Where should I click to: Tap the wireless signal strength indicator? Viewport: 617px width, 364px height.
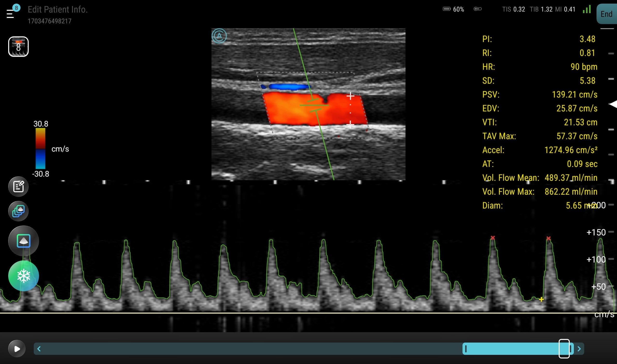tap(587, 9)
